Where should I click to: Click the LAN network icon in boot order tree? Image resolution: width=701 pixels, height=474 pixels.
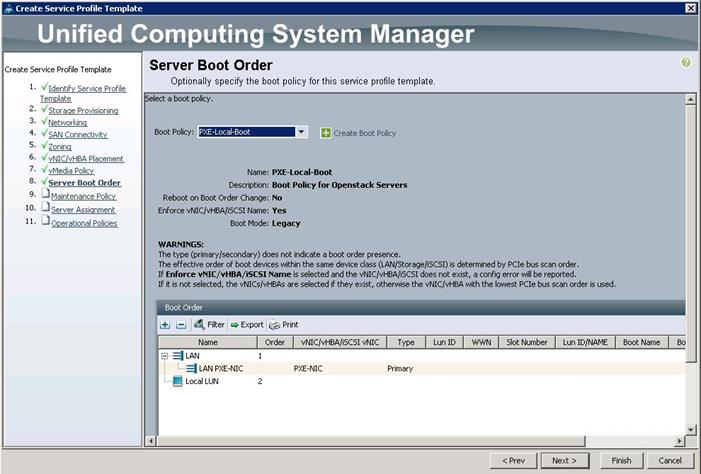(x=177, y=356)
